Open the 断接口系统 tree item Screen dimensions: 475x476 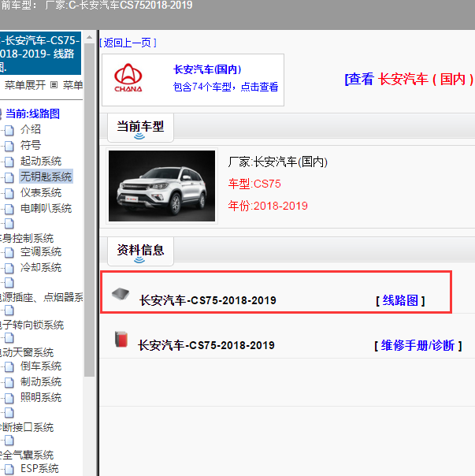click(27, 428)
